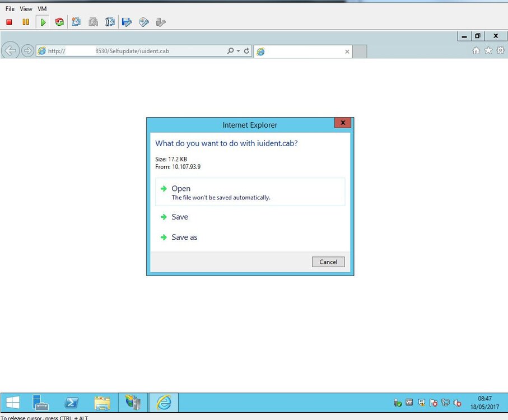The height and width of the screenshot is (420, 508).
Task: Click the USB device connection icon
Action: (160, 22)
